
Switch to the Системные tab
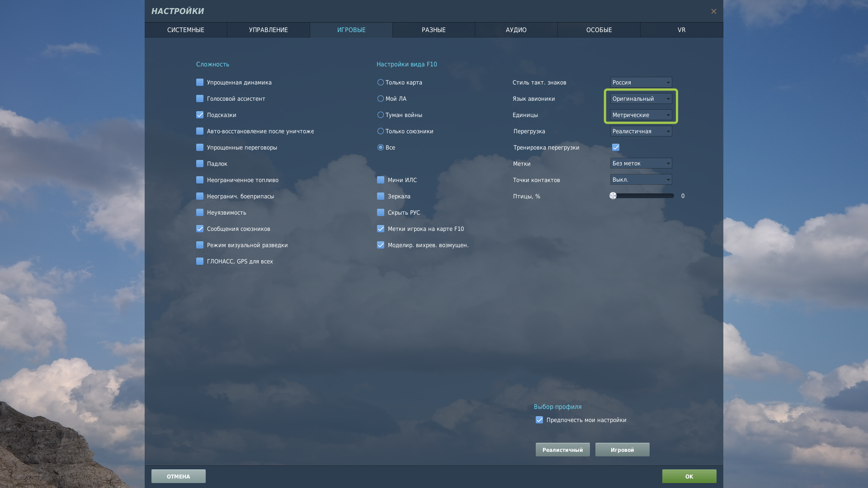point(186,30)
